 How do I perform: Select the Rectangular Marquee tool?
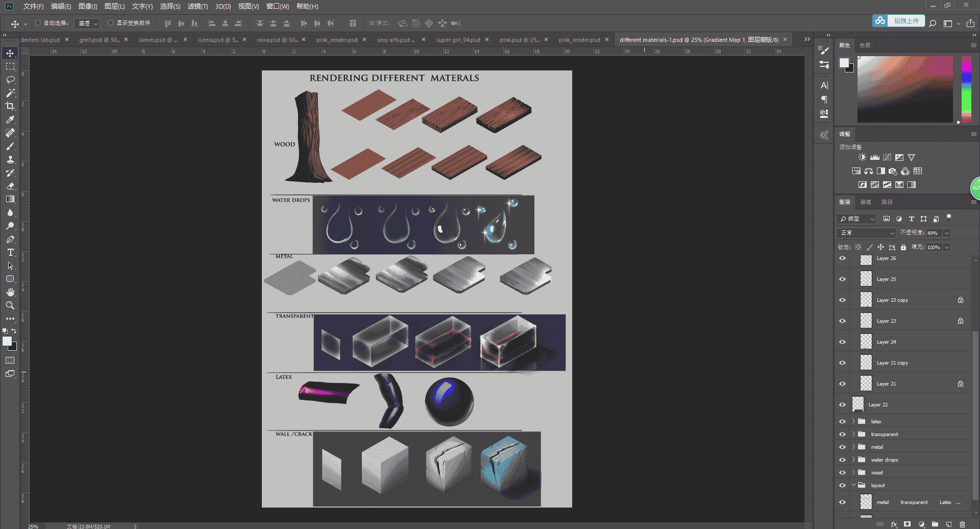(x=10, y=66)
